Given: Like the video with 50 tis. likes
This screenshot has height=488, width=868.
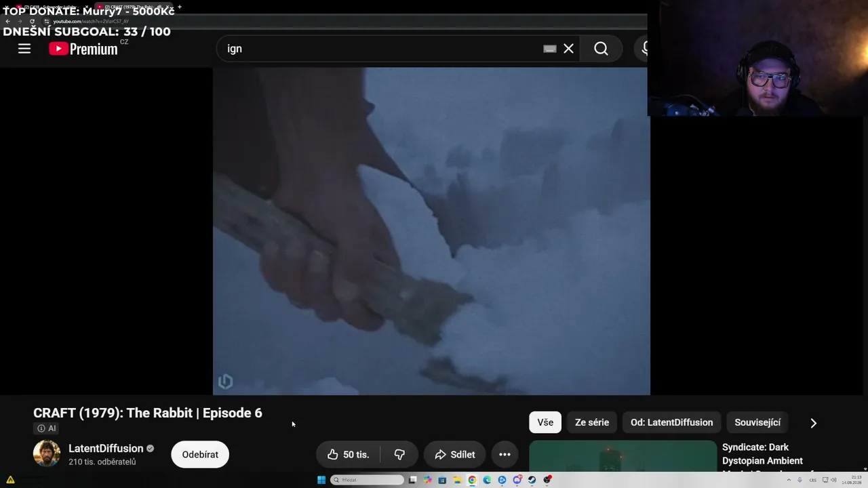Looking at the screenshot, I should pos(348,454).
